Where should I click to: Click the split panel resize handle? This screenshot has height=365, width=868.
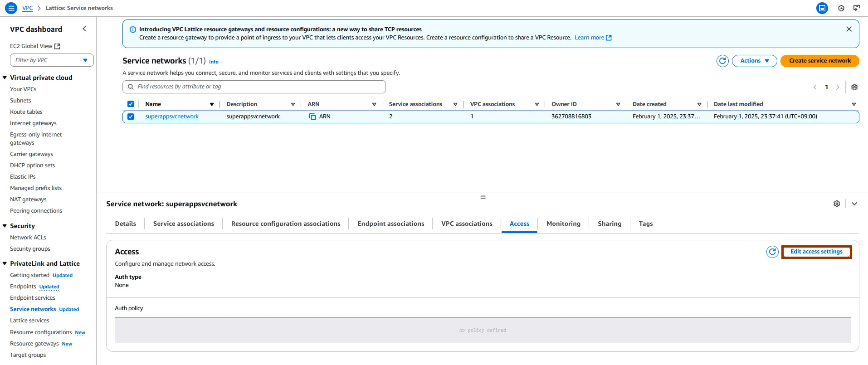[483, 197]
